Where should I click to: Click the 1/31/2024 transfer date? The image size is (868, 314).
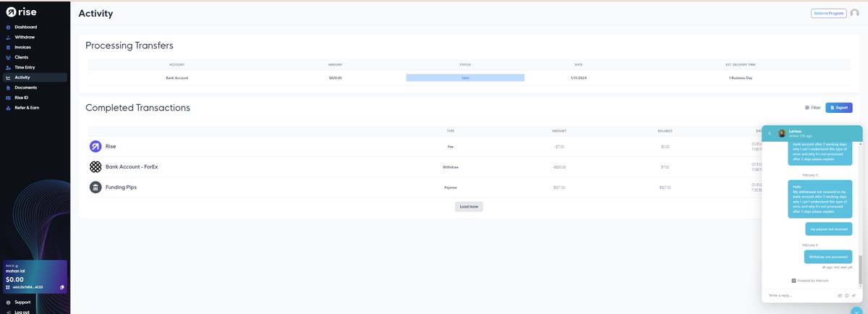(579, 77)
